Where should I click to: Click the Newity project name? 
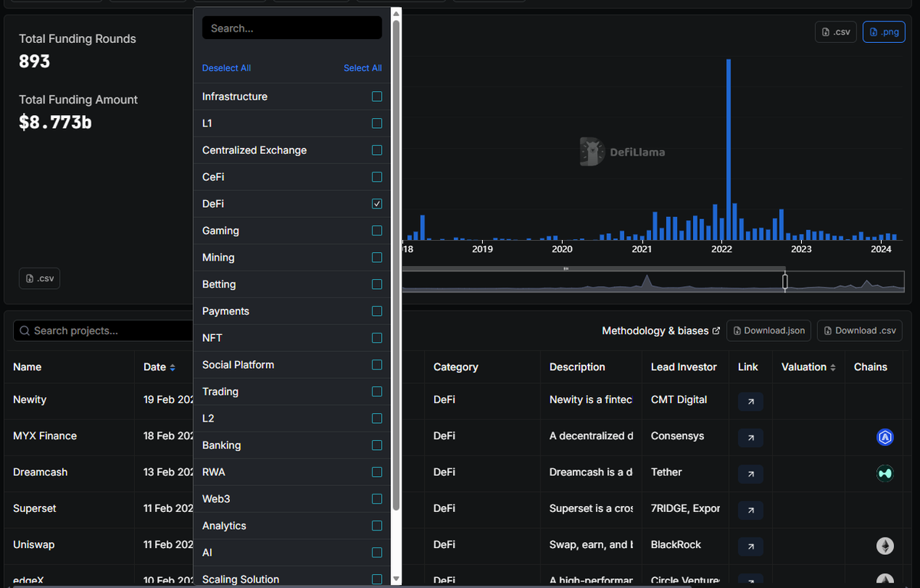(30, 400)
